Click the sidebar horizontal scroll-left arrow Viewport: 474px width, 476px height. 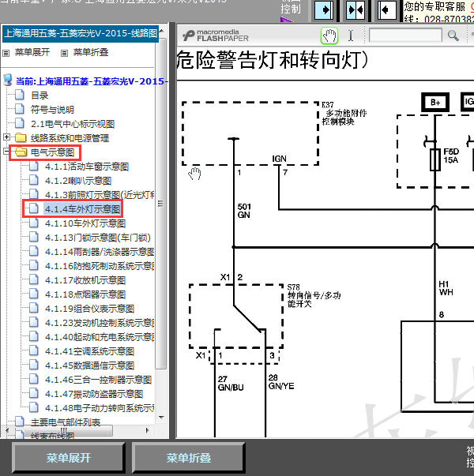pos(6,430)
